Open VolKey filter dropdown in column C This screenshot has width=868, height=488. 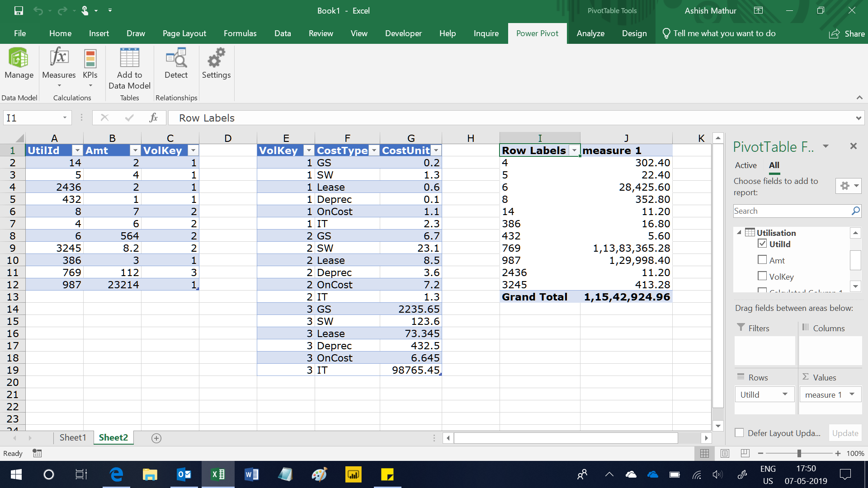pos(193,150)
